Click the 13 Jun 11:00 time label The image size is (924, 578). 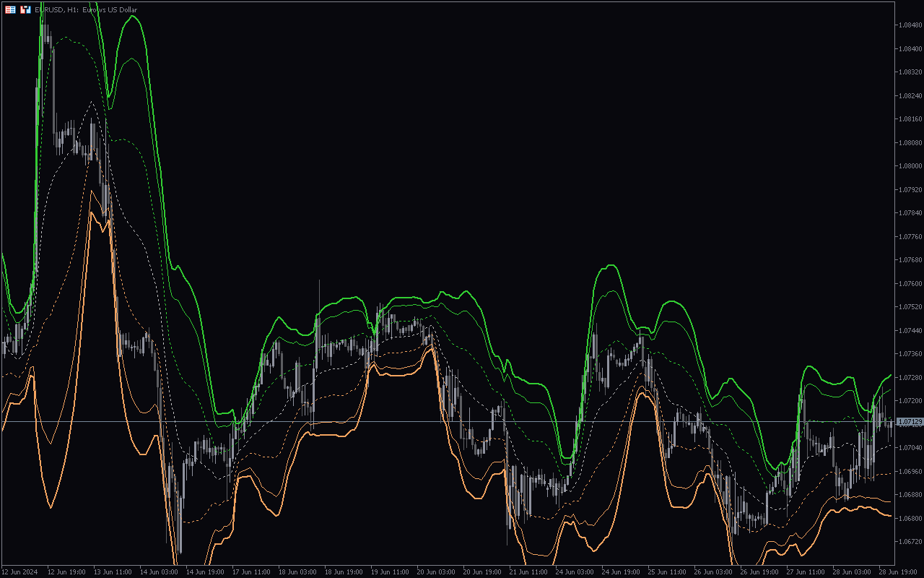(x=113, y=571)
